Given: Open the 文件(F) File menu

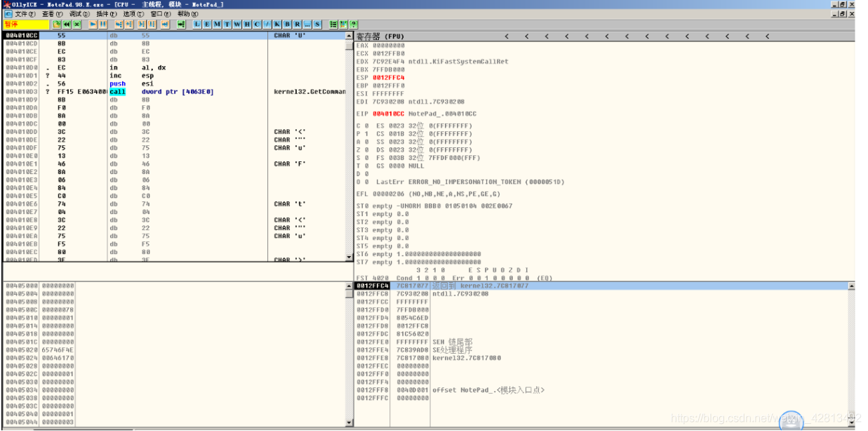Looking at the screenshot, I should [26, 13].
